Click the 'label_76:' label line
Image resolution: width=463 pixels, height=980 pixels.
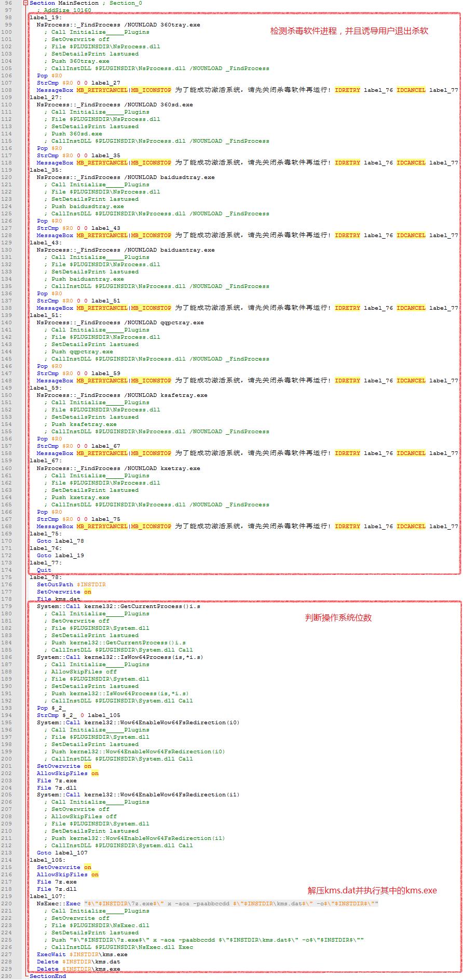click(x=46, y=548)
